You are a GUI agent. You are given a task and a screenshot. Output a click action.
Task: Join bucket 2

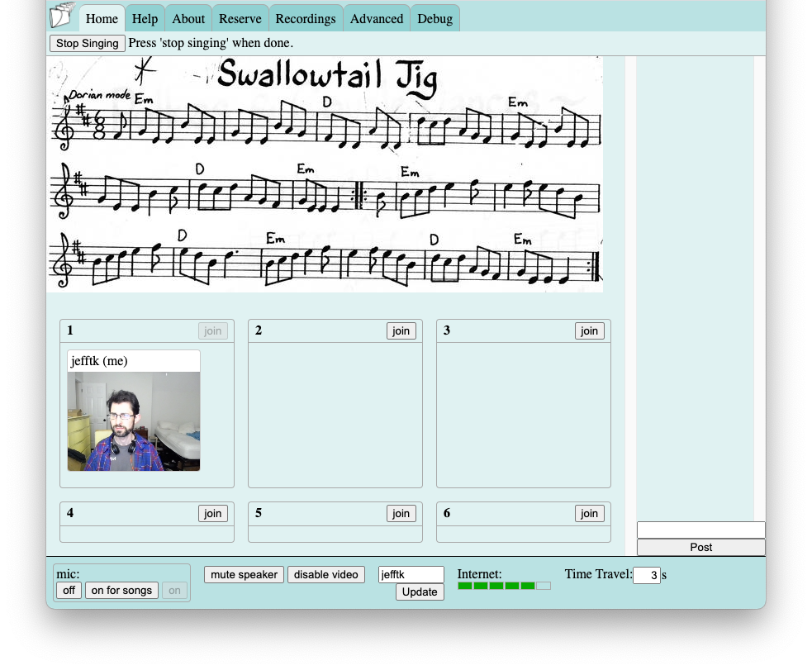coord(401,331)
